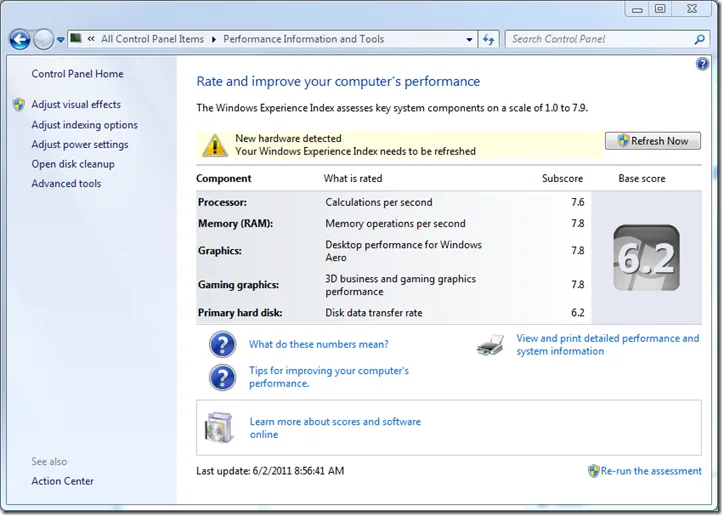Click the printer icon for detailed report
The image size is (722, 515).
point(490,346)
